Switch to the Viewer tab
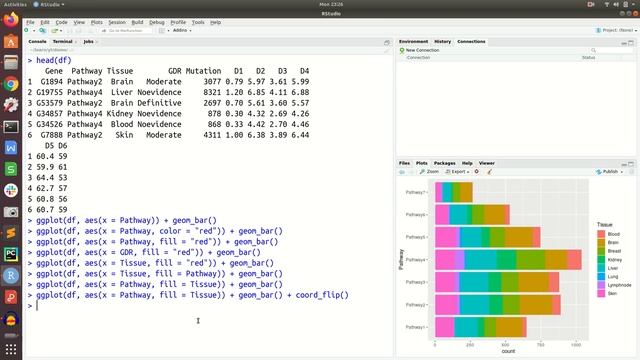Viewport: 640px width, 360px height. [x=487, y=163]
